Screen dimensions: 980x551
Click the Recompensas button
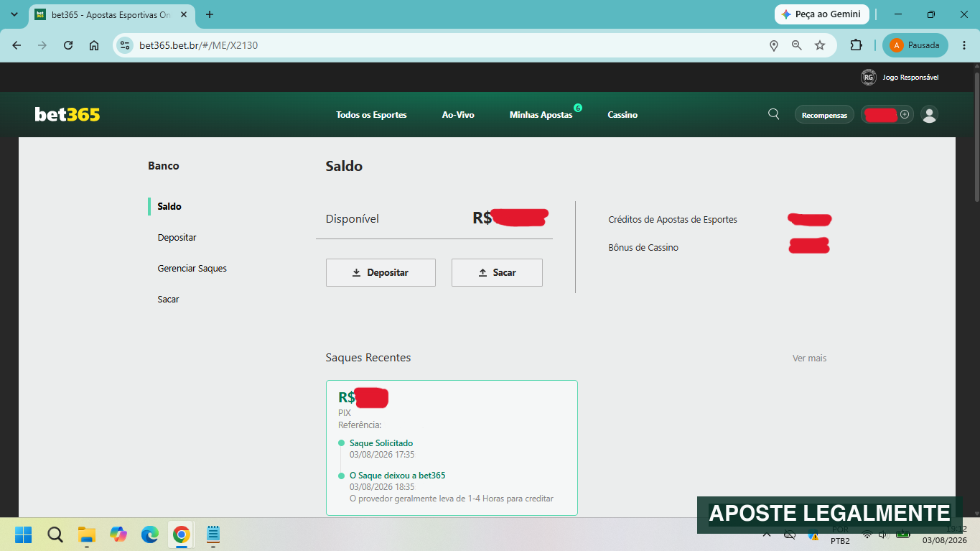pos(824,115)
